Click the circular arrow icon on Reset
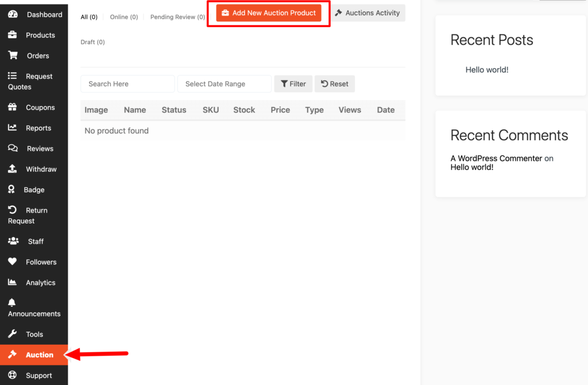 point(324,84)
